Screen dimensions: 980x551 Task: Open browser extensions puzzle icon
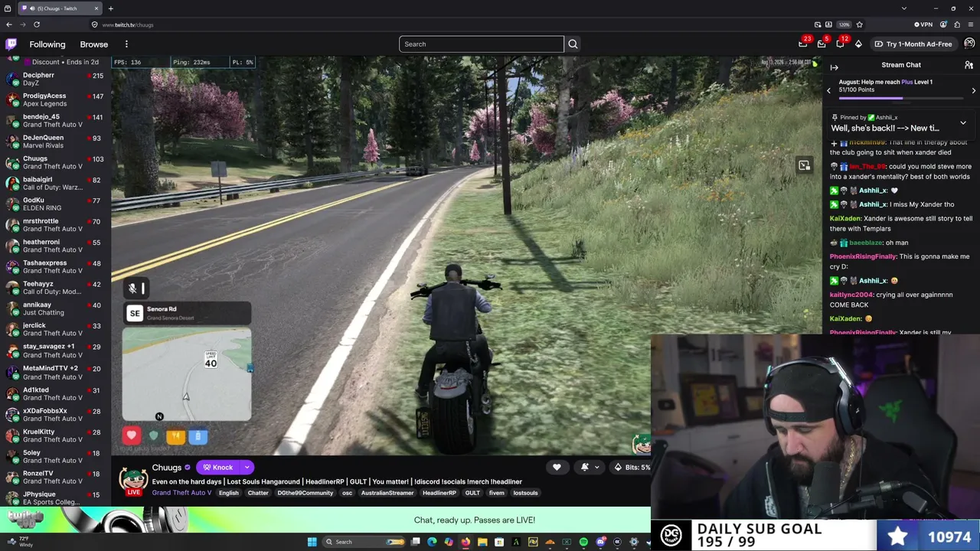coord(957,24)
